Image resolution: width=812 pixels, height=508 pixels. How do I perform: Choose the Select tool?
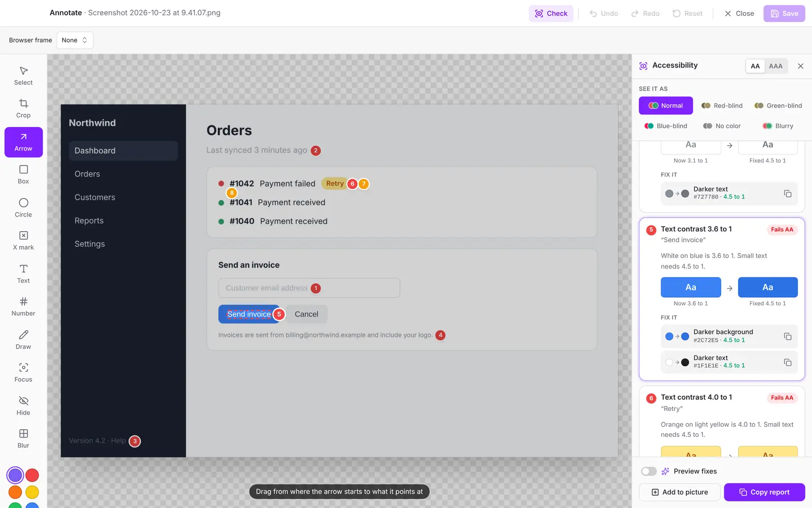[x=23, y=76]
